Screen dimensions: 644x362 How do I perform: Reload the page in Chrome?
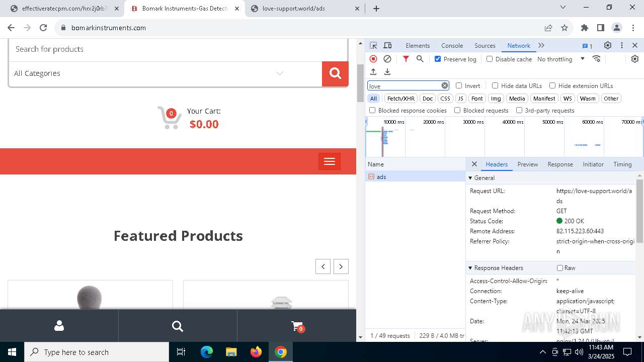[43, 28]
